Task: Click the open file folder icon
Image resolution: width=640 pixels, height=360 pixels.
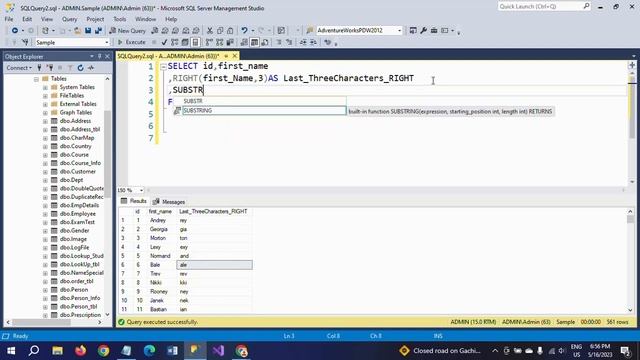Action: coord(77,31)
